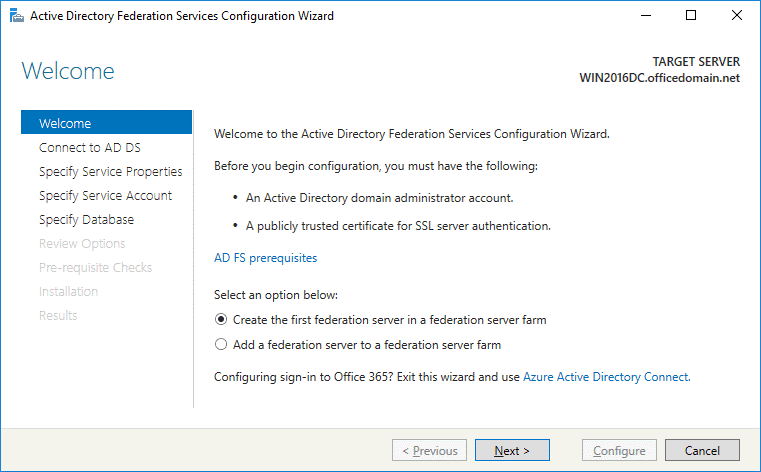The width and height of the screenshot is (761, 472).
Task: Click the Configure button
Action: tap(620, 451)
